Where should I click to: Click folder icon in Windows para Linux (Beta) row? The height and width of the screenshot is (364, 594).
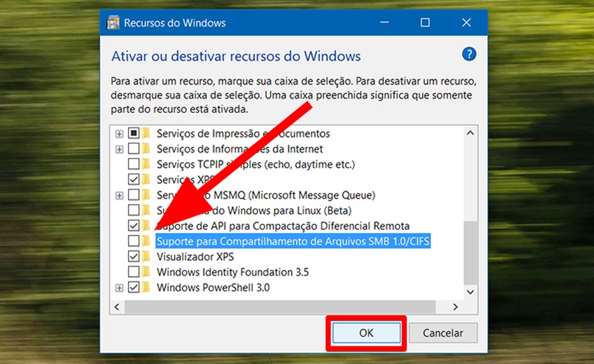[x=146, y=210]
